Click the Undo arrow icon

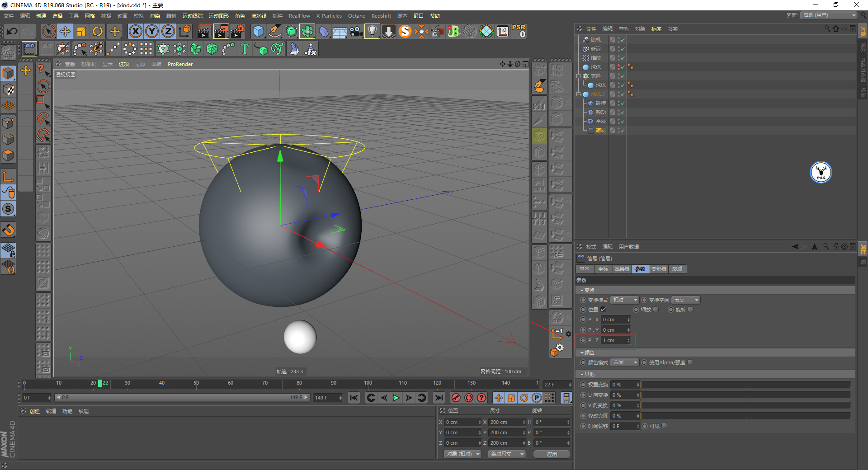12,31
